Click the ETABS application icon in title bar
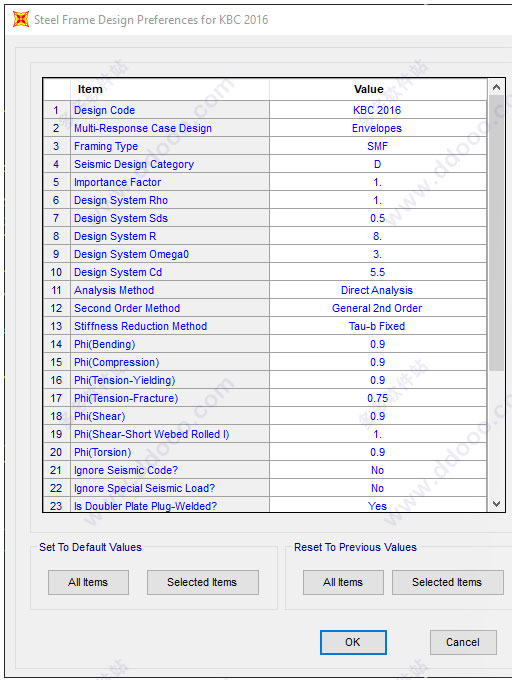 click(21, 20)
